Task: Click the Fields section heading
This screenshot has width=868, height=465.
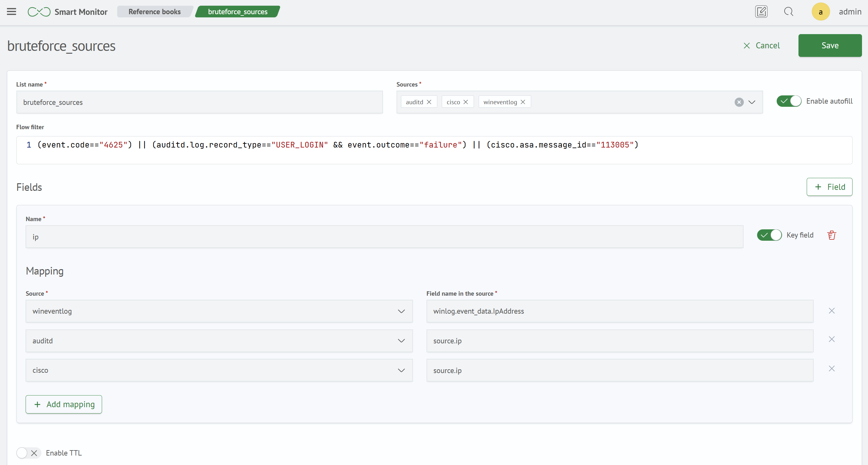Action: click(29, 187)
